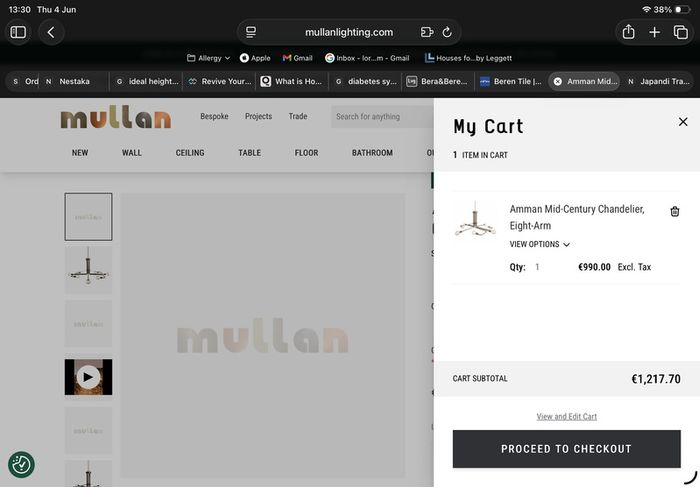Show the tab overview icon
700x487 pixels.
[680, 32]
